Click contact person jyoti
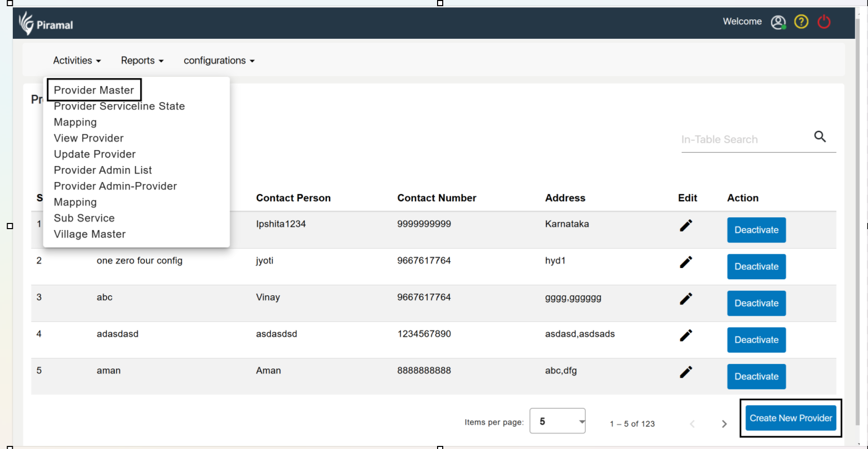Screen dimensions: 868x449 [265, 261]
